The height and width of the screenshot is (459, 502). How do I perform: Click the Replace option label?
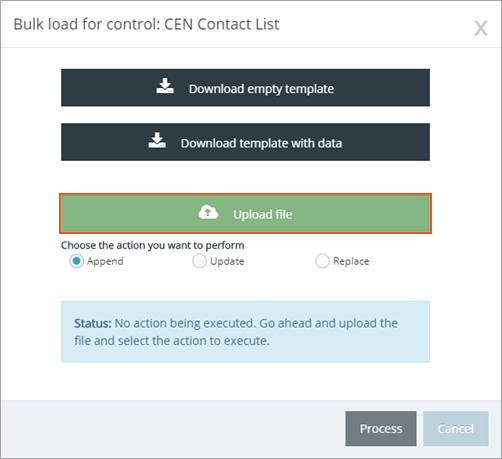point(351,261)
